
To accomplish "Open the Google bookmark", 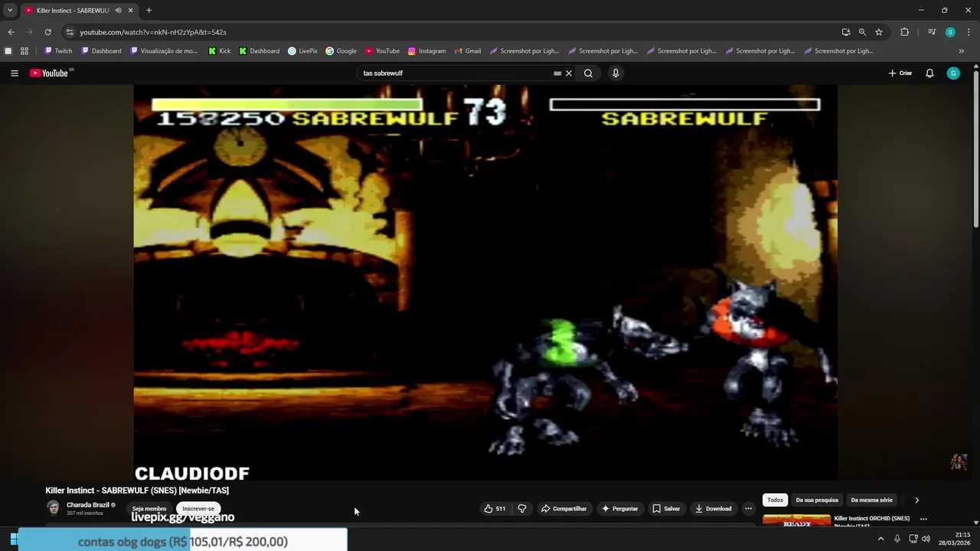I will (x=341, y=51).
